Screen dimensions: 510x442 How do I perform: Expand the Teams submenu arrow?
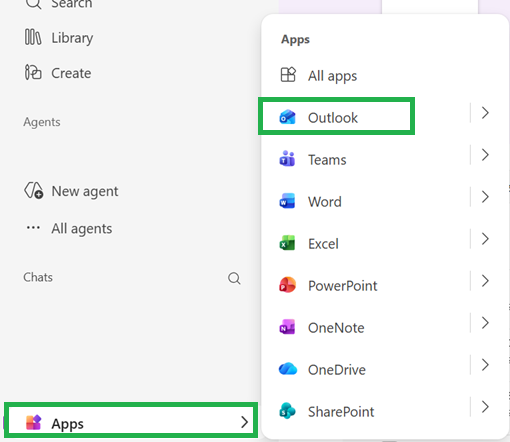(x=485, y=155)
